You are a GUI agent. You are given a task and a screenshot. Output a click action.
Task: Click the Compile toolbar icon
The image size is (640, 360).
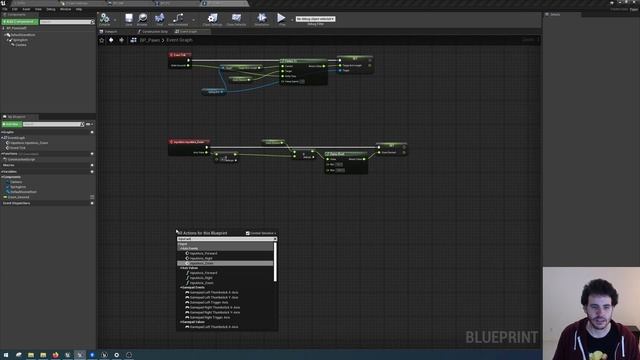[x=104, y=18]
